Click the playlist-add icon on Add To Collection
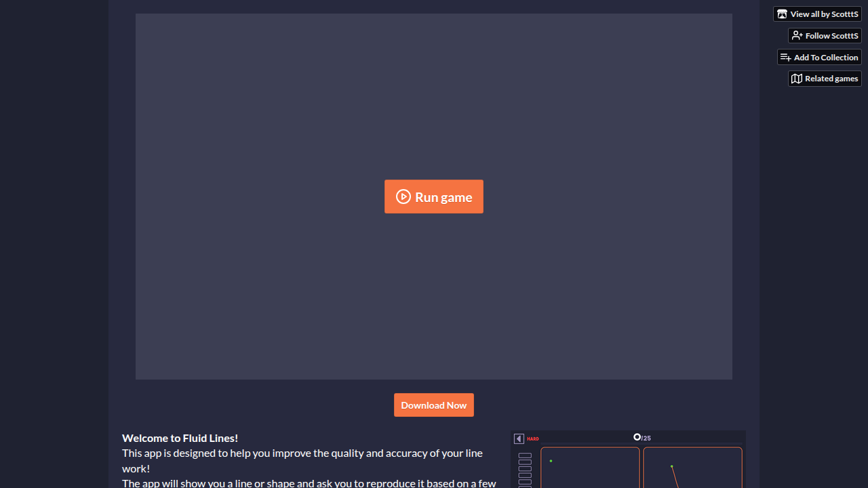 click(785, 58)
